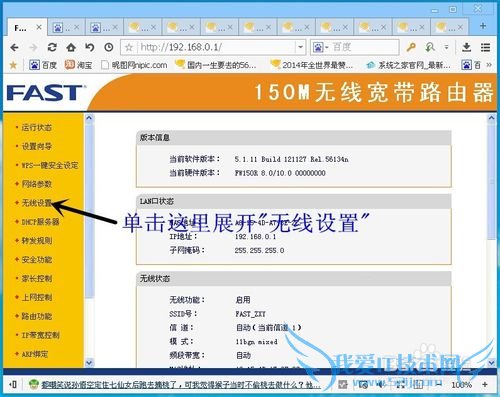Open the browser home page icon
The image size is (500, 397).
(71, 47)
